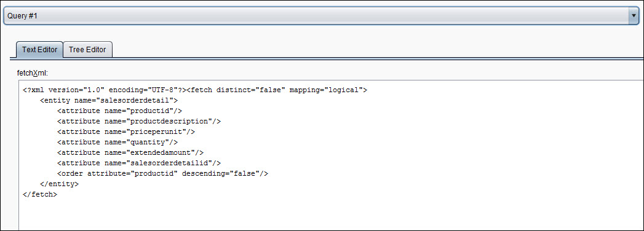This screenshot has width=644, height=231.
Task: Click the productdescription attribute line
Action: 139,121
